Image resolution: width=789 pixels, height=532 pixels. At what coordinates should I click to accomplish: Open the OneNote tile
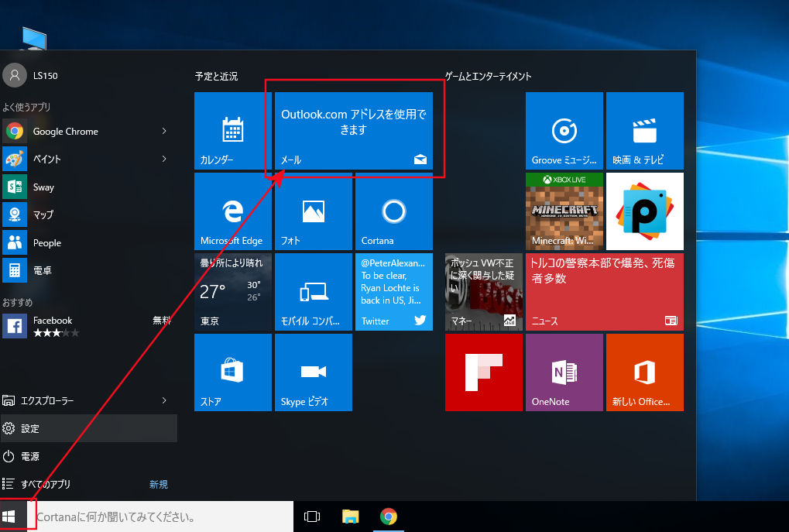click(564, 372)
